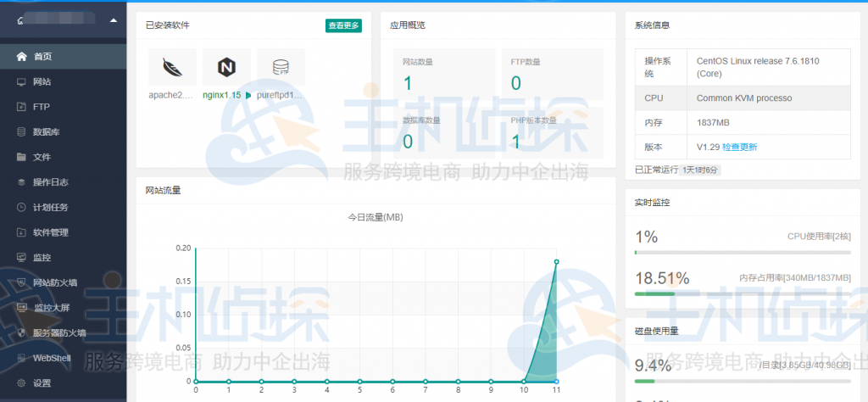
Task: Click the 网站数量 count card
Action: pyautogui.click(x=444, y=74)
